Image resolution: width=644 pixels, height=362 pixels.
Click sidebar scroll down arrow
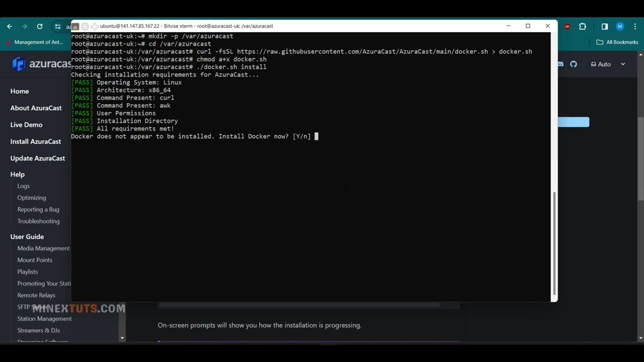click(122, 338)
